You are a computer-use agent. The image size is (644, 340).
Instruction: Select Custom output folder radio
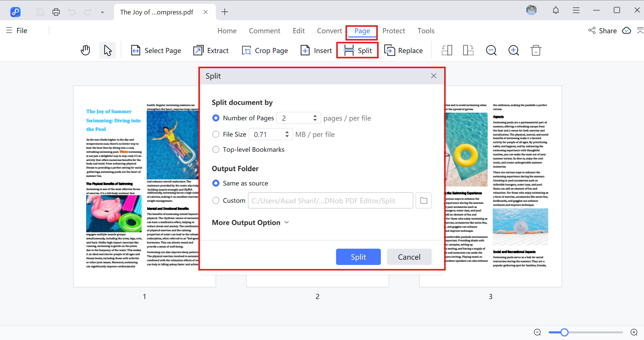[x=216, y=200]
